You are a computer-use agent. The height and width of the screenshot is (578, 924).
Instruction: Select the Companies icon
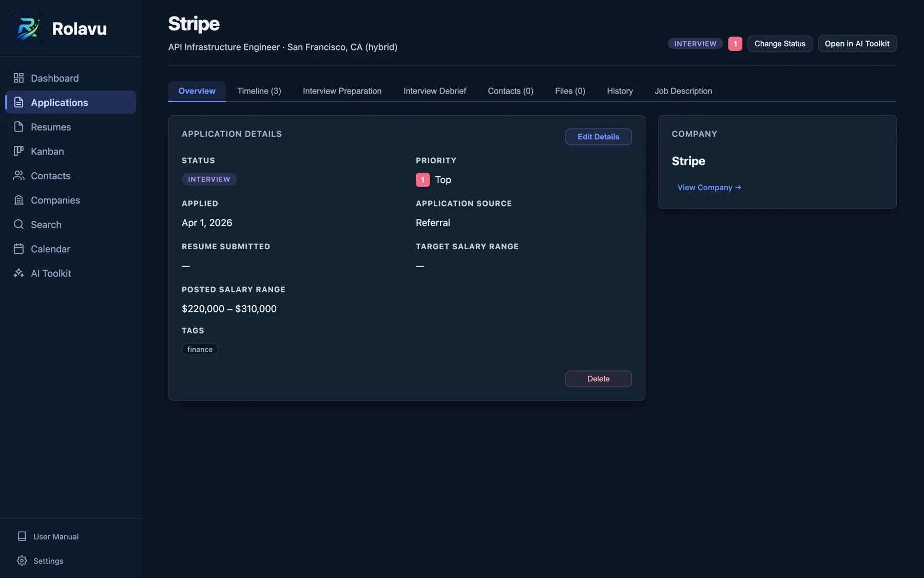(18, 200)
